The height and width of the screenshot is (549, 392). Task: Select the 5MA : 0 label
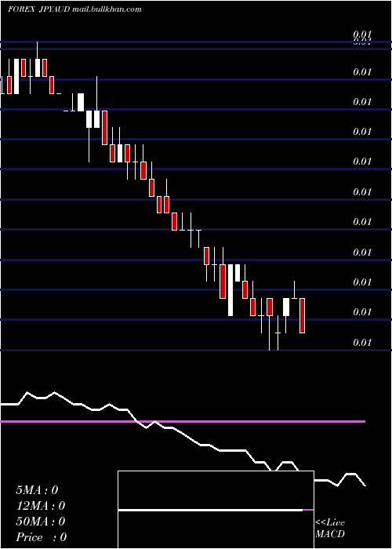[x=37, y=490]
